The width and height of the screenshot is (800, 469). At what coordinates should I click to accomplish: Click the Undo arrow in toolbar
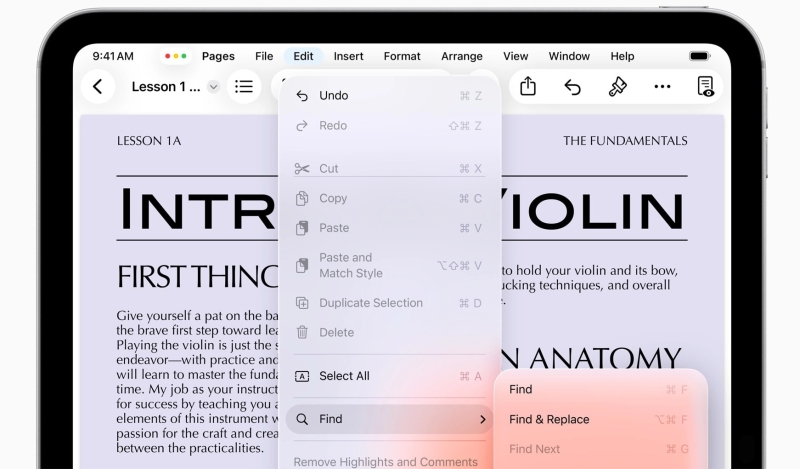573,87
